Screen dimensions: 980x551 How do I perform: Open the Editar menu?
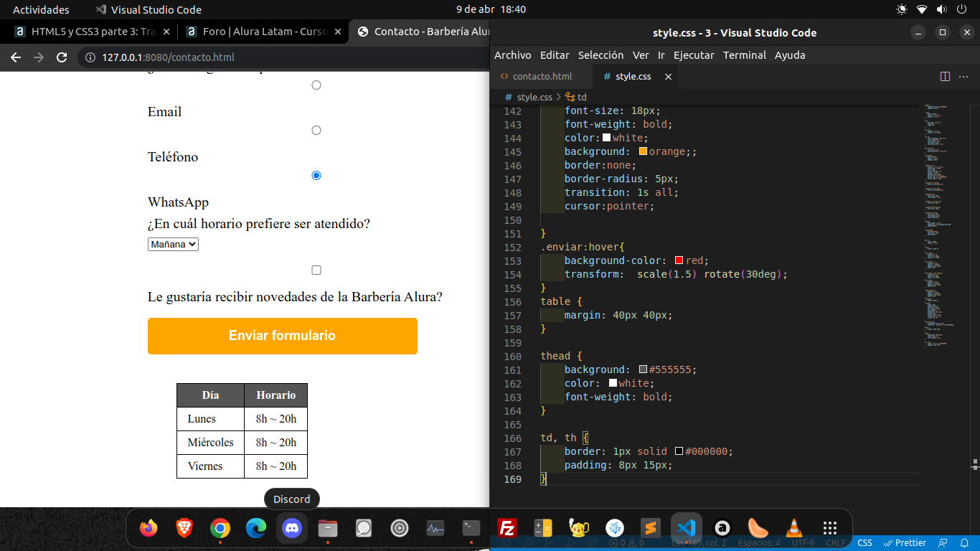(555, 55)
